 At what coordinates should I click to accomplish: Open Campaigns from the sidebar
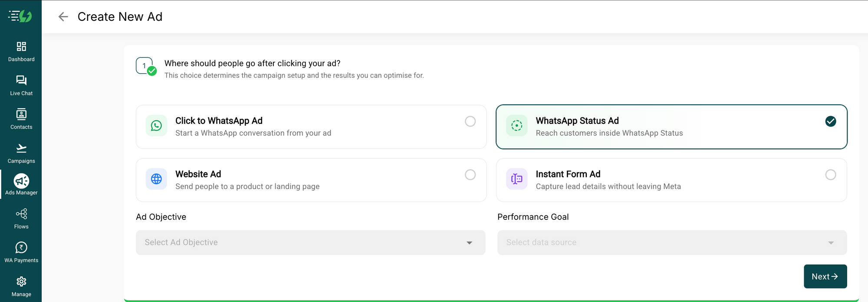point(21,153)
